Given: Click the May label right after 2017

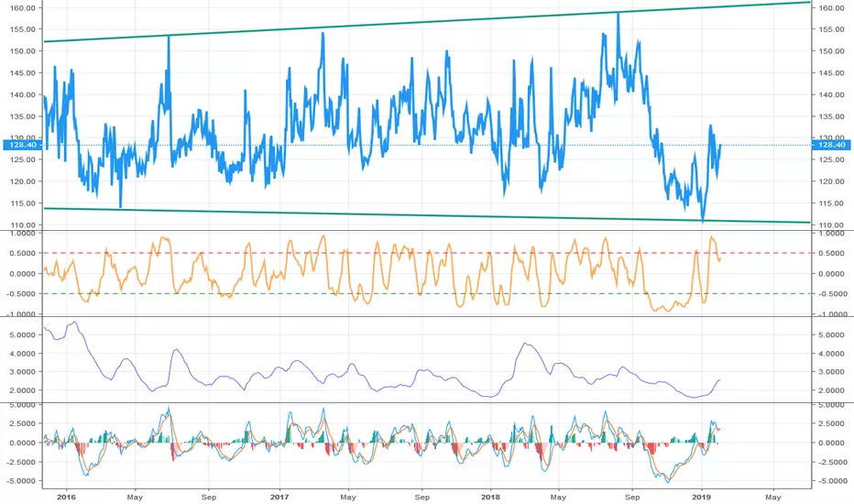Looking at the screenshot, I should (348, 497).
